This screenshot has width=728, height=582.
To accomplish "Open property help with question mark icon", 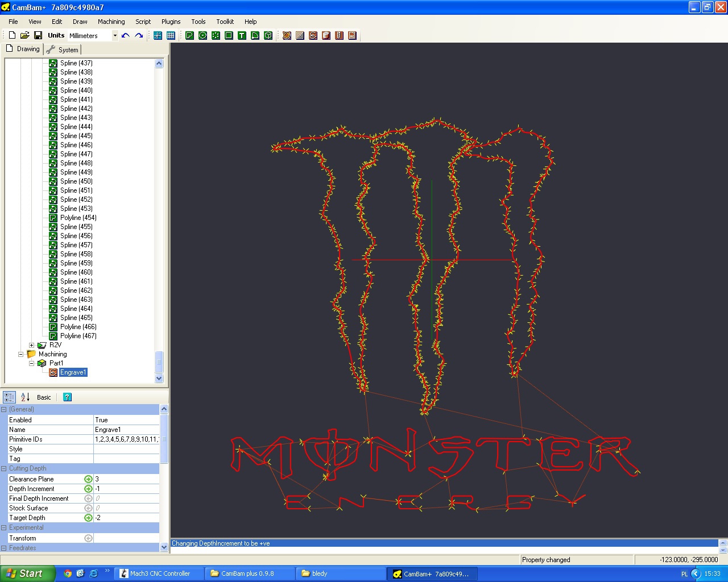I will coord(67,397).
